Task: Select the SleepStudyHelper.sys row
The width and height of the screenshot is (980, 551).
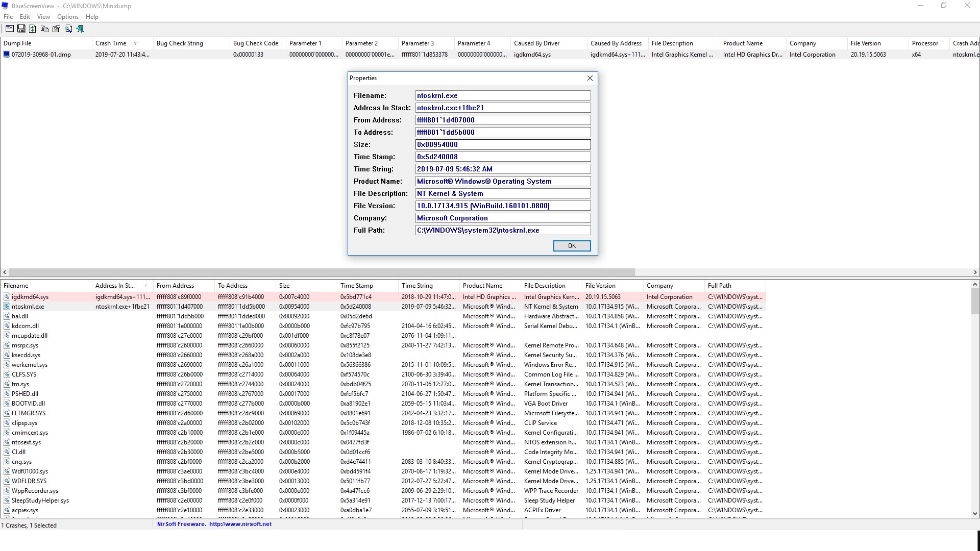Action: [383, 500]
